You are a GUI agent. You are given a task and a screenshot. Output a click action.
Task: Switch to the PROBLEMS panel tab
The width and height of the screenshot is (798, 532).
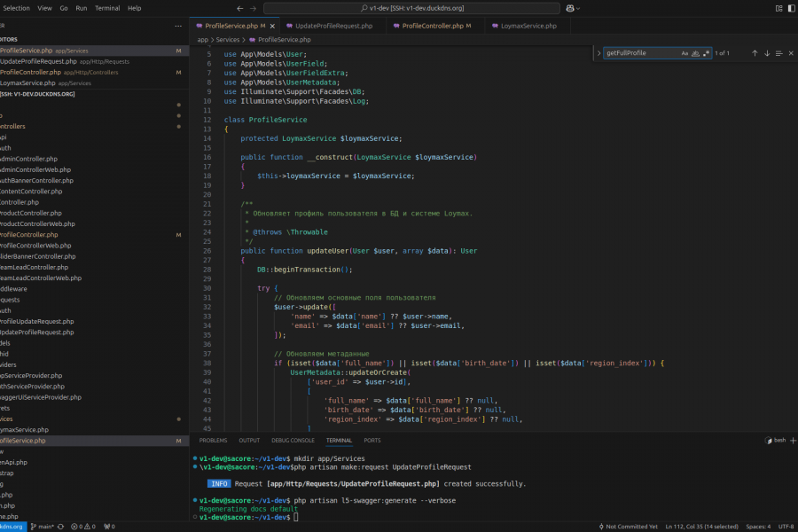pos(213,440)
